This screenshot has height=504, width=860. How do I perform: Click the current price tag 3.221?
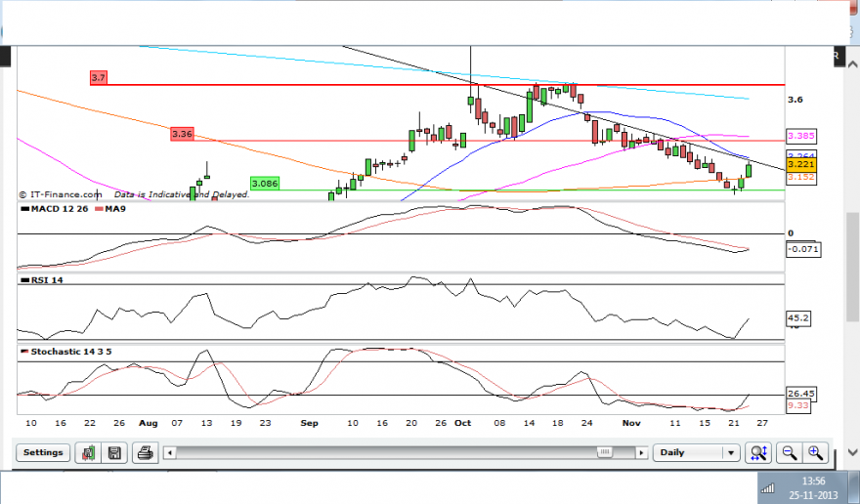[801, 164]
